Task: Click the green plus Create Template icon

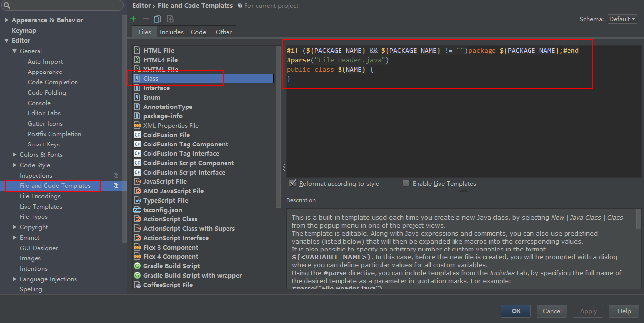Action: click(133, 19)
